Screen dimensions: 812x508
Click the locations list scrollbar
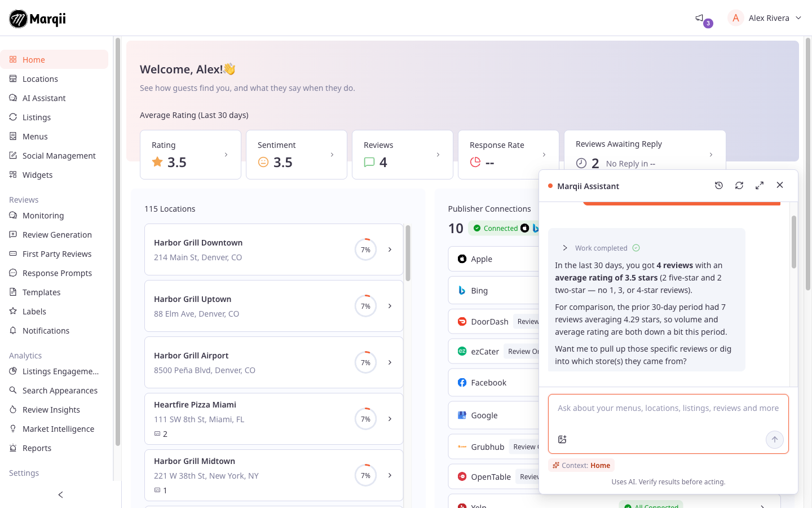(408, 253)
